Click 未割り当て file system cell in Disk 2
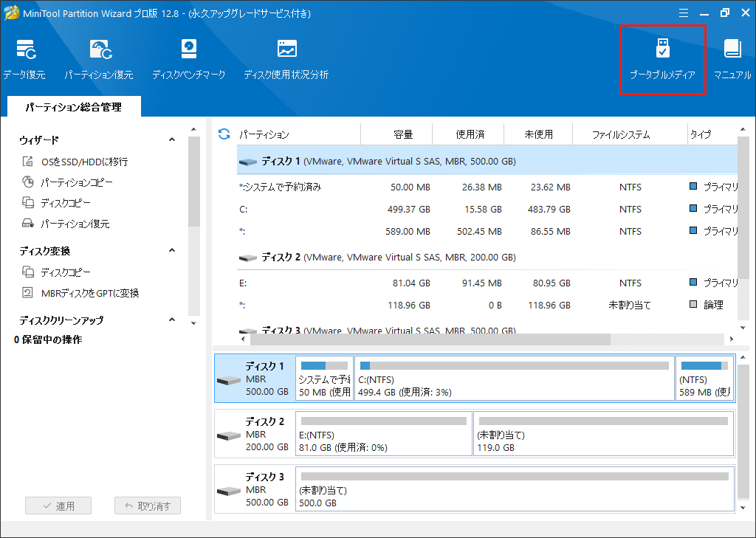This screenshot has width=756, height=538. tap(630, 305)
